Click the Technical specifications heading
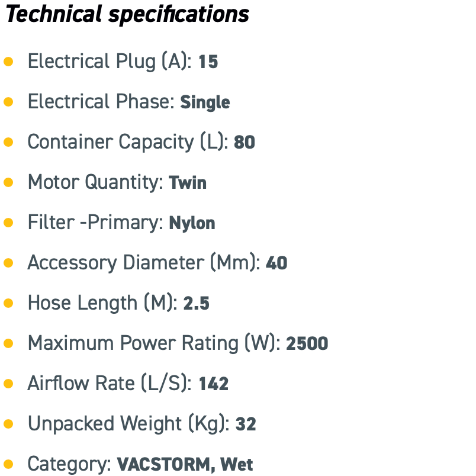This screenshot has width=476, height=476. 127,15
